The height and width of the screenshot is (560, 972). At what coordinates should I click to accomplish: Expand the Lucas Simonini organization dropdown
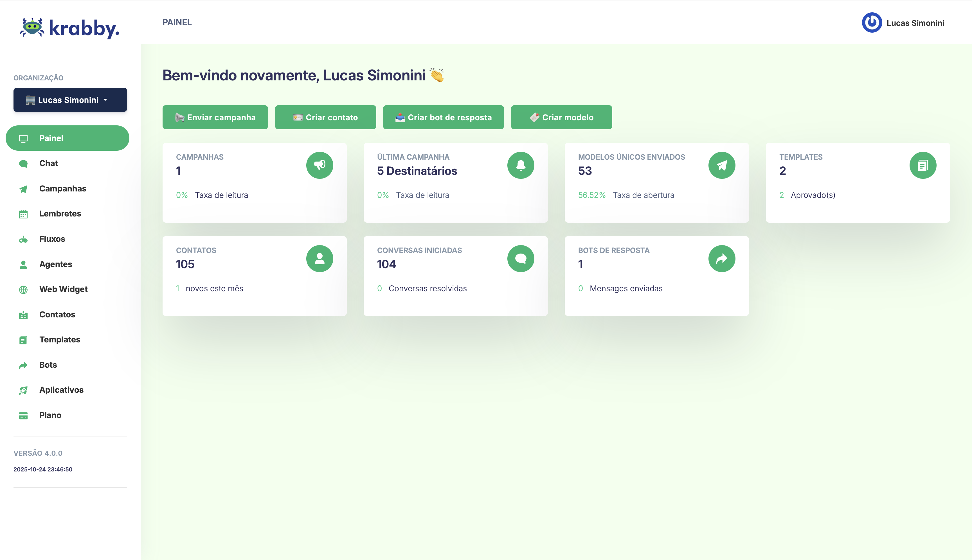point(70,100)
